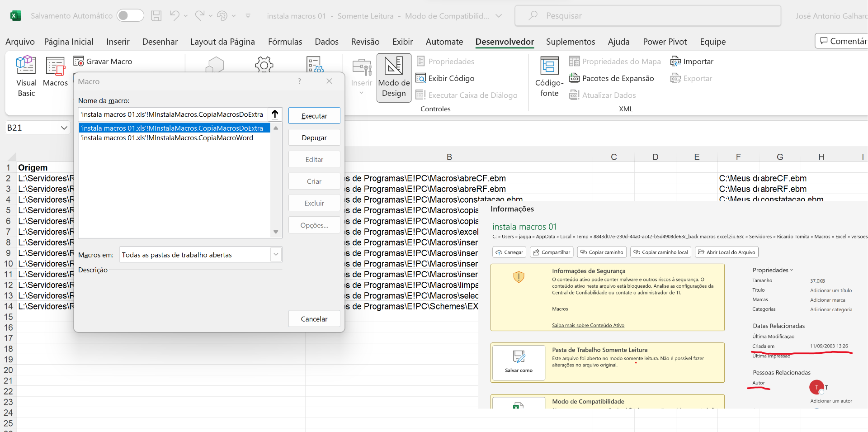Click Pacotes de Expansão
The height and width of the screenshot is (432, 868).
(x=612, y=78)
